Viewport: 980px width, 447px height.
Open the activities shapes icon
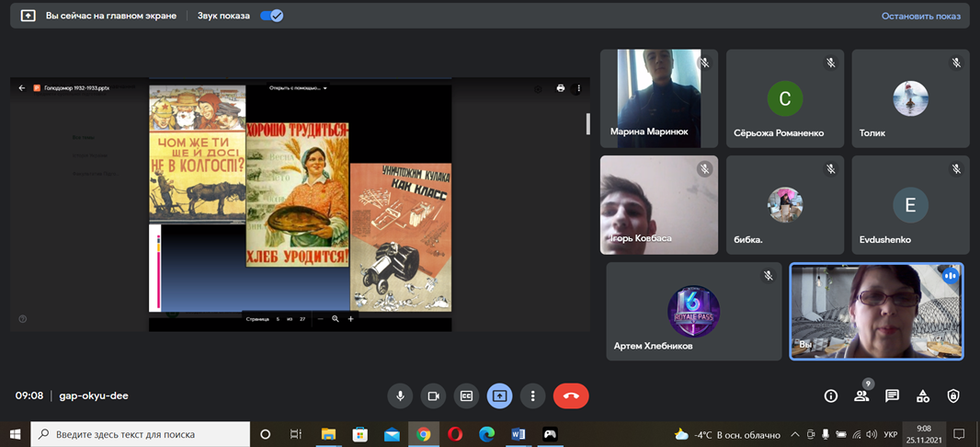(922, 395)
